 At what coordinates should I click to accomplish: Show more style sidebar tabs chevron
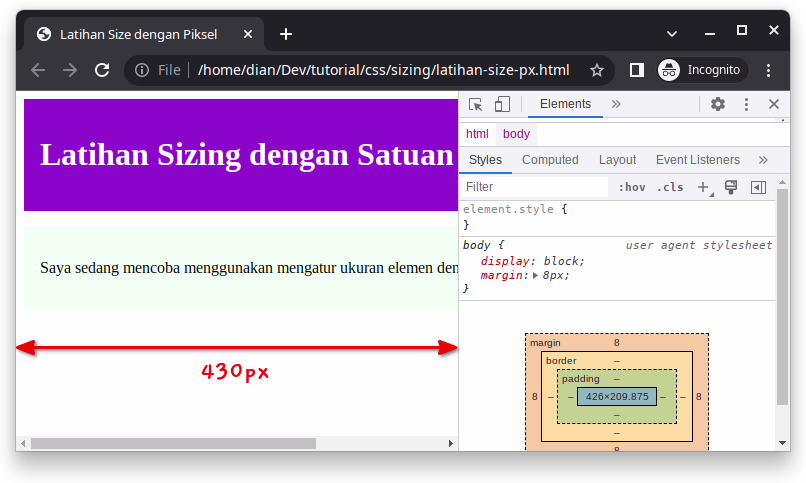click(x=763, y=160)
